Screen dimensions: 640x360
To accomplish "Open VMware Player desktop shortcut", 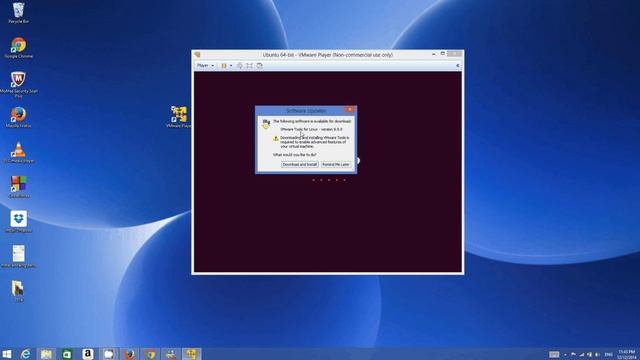I will (179, 117).
